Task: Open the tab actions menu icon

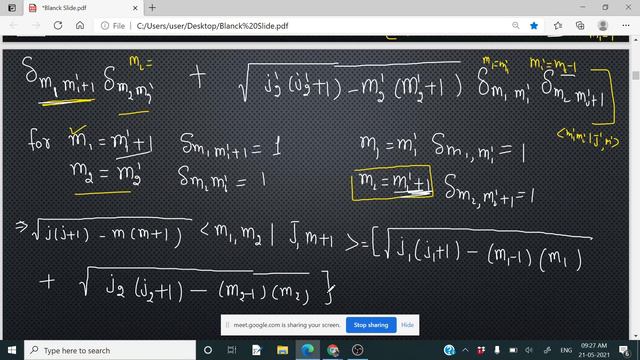Action: [12, 8]
